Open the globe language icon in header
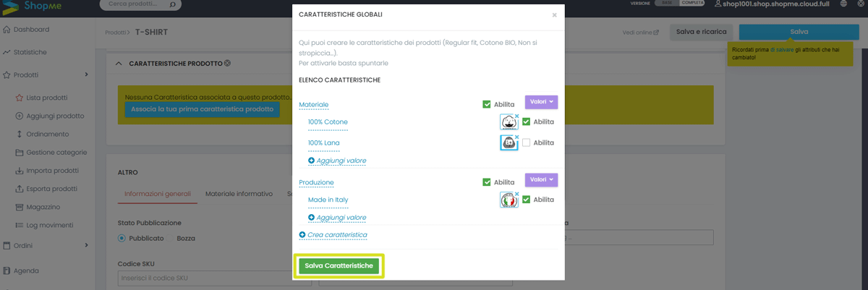 (843, 4)
